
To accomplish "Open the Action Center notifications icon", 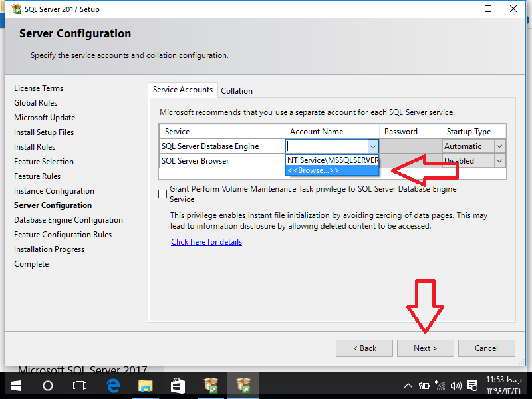I will 472,386.
